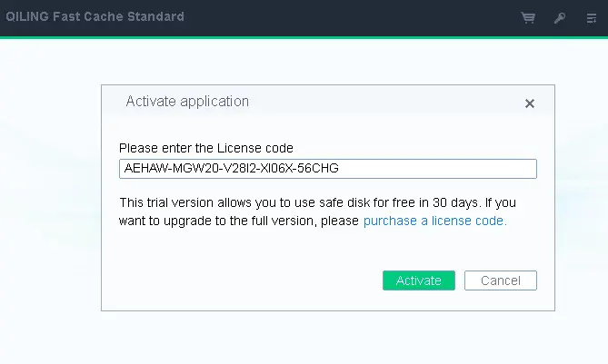The image size is (608, 364).
Task: Click the QILING Fast Cache Standard title
Action: point(94,17)
